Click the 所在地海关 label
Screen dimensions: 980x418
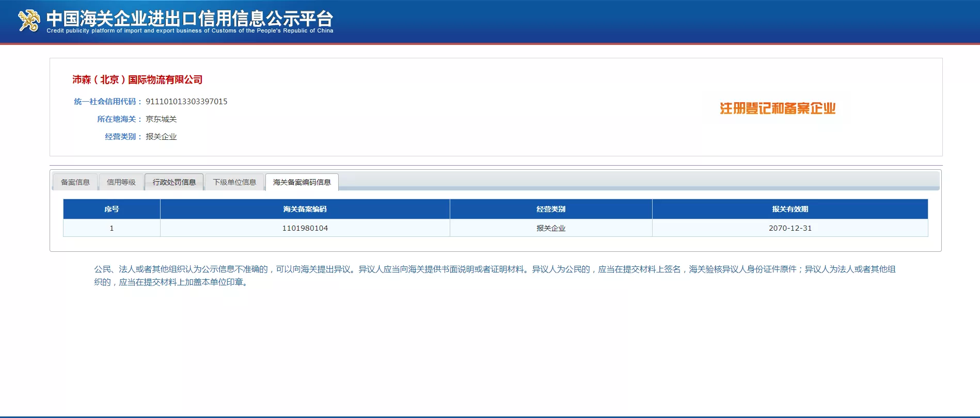[119, 119]
